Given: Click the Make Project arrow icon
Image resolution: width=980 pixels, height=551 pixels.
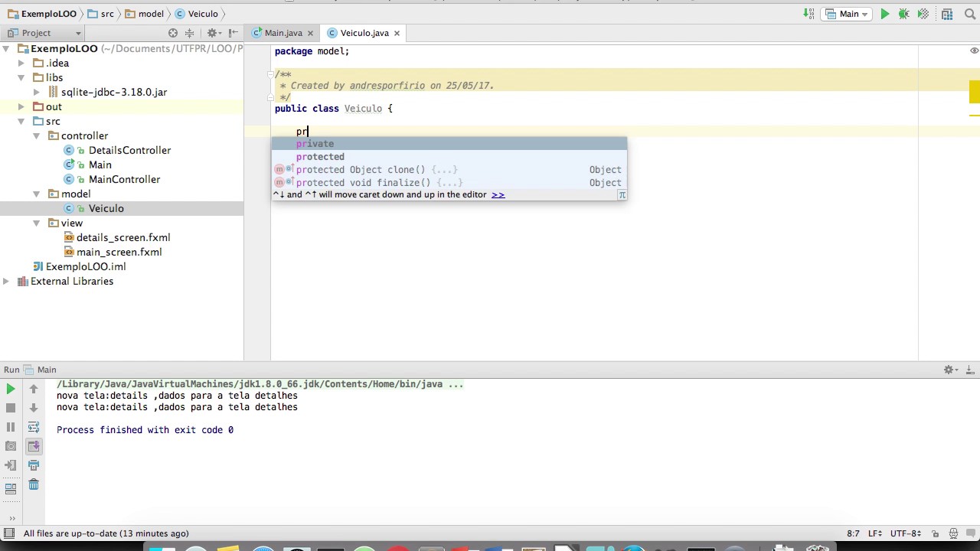Looking at the screenshot, I should (x=809, y=14).
